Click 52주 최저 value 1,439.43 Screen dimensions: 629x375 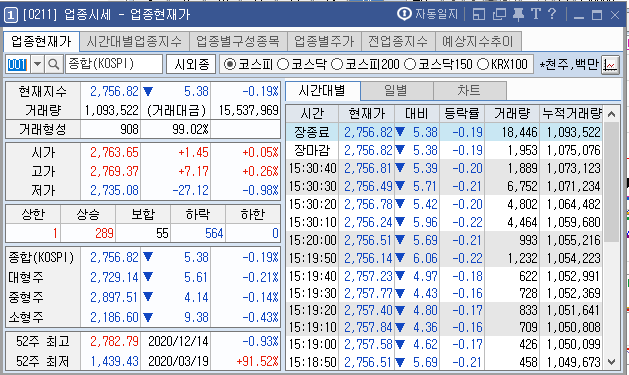(x=114, y=361)
